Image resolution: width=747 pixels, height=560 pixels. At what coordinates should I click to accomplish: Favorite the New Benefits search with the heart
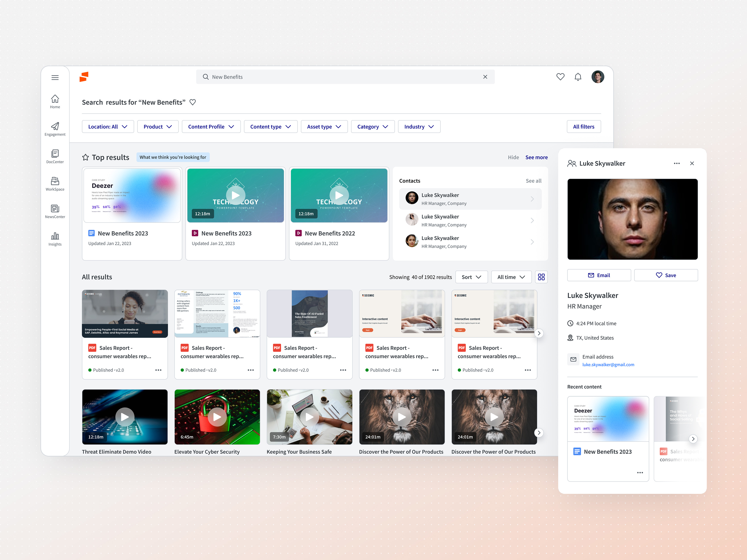[x=193, y=102]
